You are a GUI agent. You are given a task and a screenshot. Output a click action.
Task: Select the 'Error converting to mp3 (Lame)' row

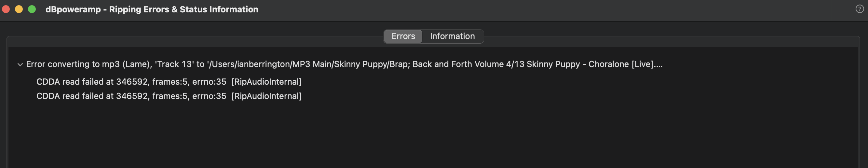[88, 64]
